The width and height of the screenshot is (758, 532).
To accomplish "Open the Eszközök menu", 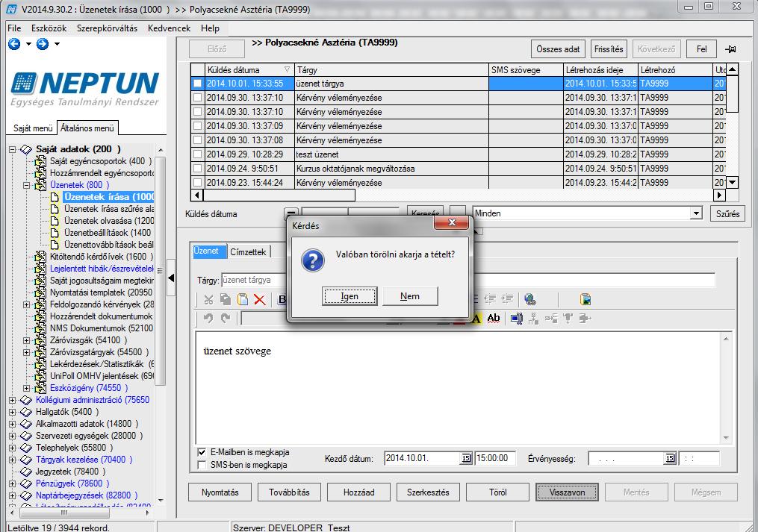I will [x=49, y=28].
